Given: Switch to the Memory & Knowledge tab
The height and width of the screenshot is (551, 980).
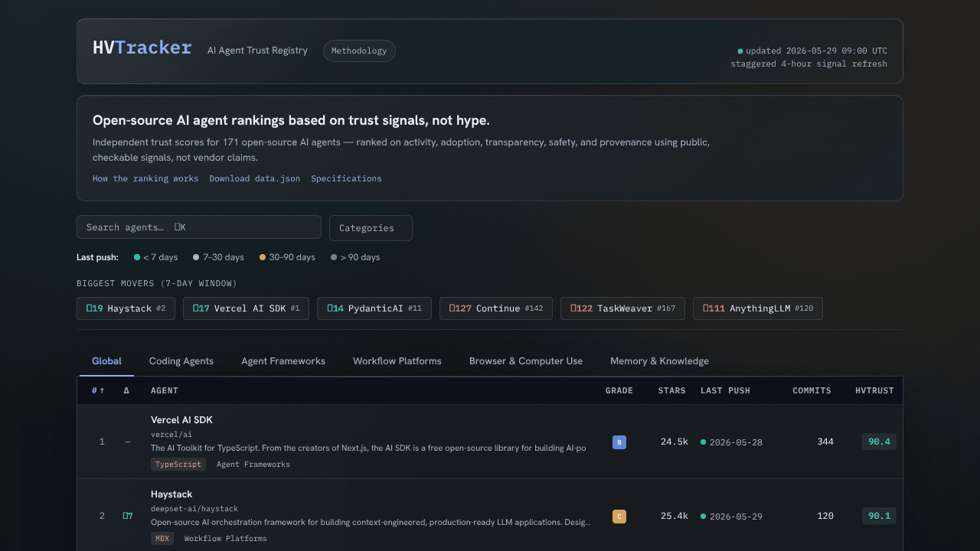Looking at the screenshot, I should (x=659, y=361).
